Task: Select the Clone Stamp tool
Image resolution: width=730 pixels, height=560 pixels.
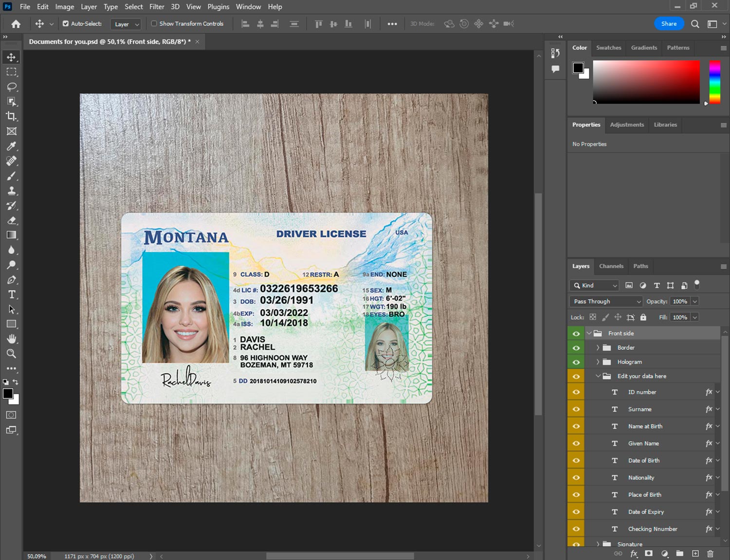Action: point(12,191)
